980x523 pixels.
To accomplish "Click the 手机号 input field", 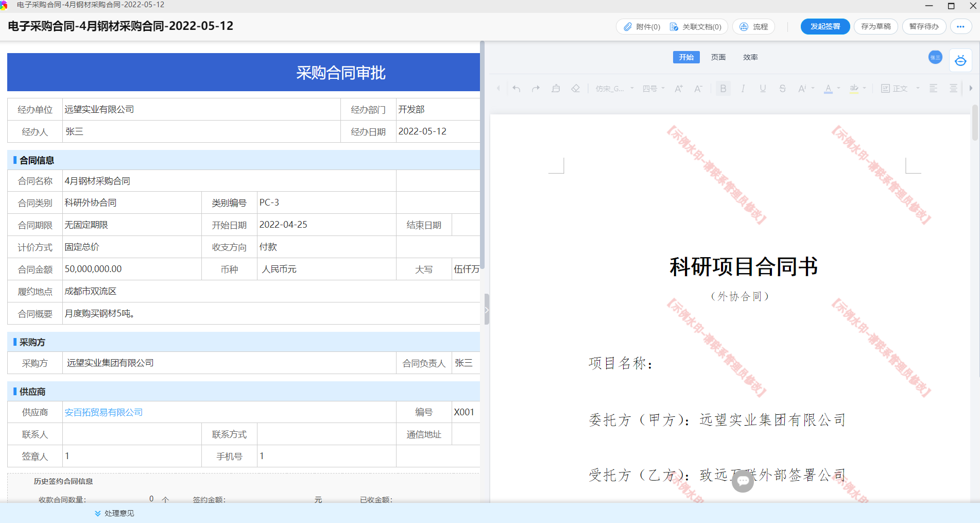I will 326,456.
